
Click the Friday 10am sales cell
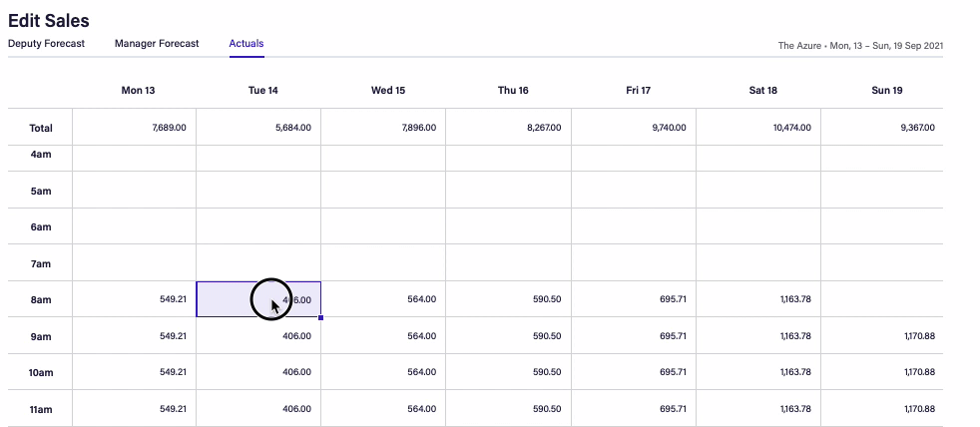634,372
